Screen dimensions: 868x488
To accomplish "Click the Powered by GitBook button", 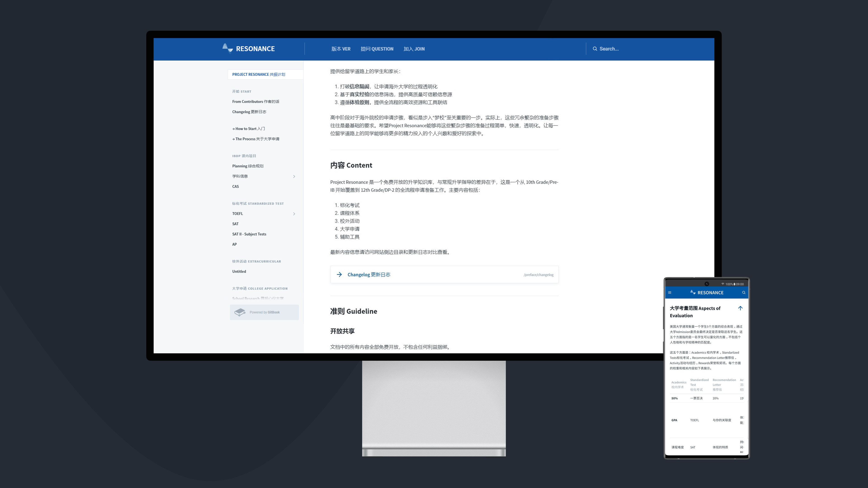I will click(x=264, y=312).
